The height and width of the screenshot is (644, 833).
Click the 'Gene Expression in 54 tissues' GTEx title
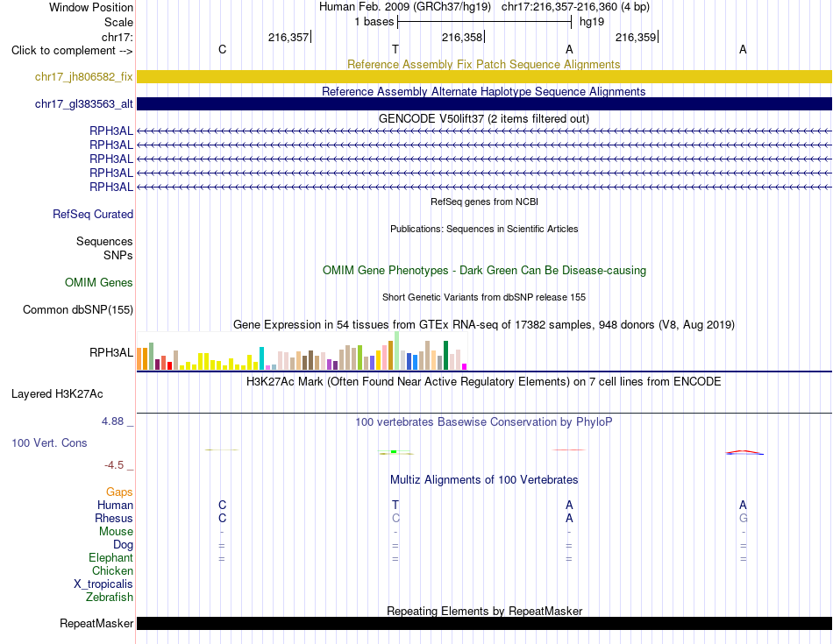point(483,324)
